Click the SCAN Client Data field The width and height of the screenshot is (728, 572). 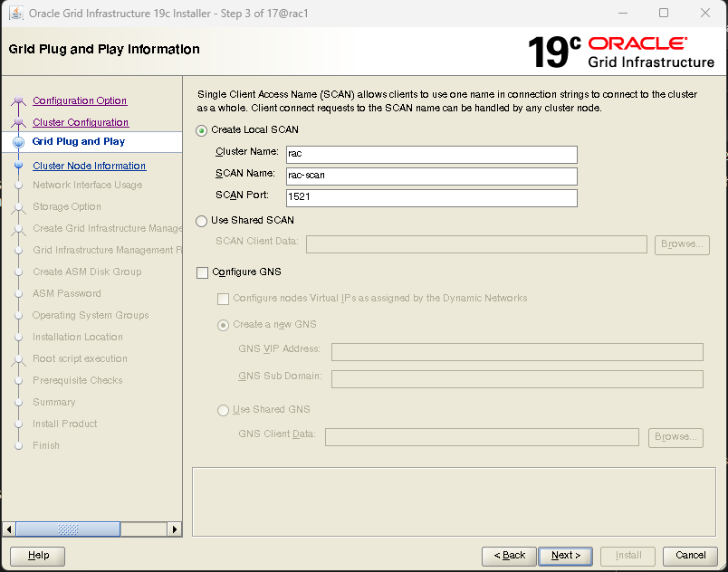coord(476,244)
